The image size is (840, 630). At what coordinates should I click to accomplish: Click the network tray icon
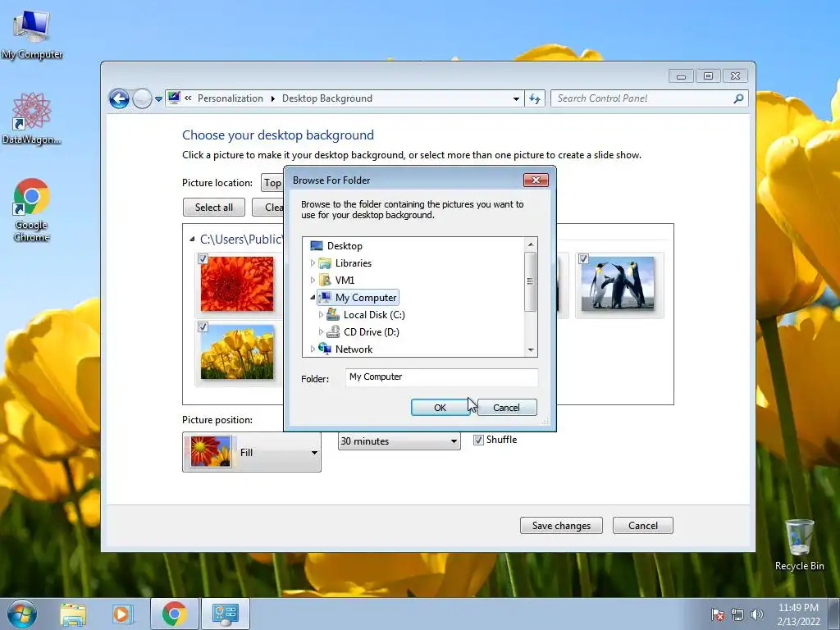tap(737, 614)
